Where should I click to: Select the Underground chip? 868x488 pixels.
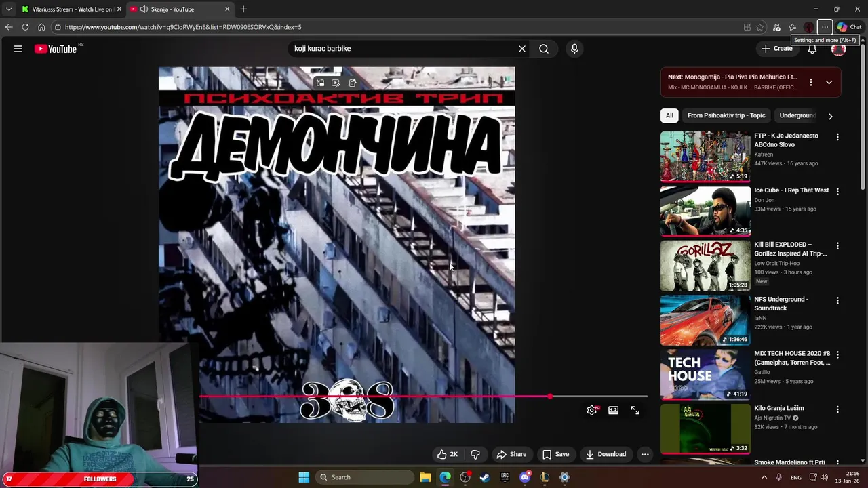coord(797,115)
